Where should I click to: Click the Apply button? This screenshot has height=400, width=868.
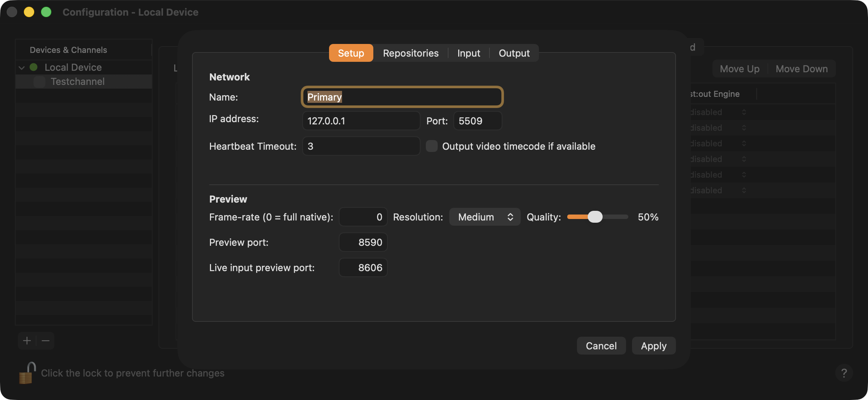point(654,346)
